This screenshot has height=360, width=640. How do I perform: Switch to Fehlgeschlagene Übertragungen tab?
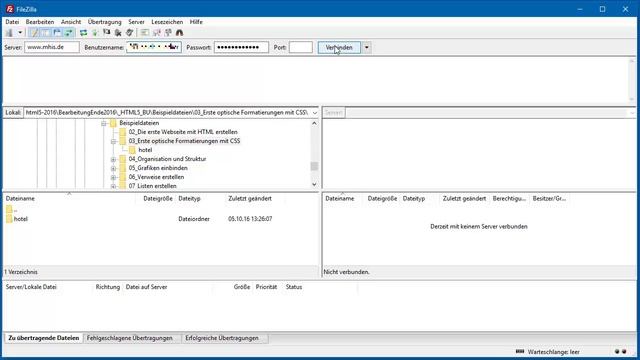[129, 338]
